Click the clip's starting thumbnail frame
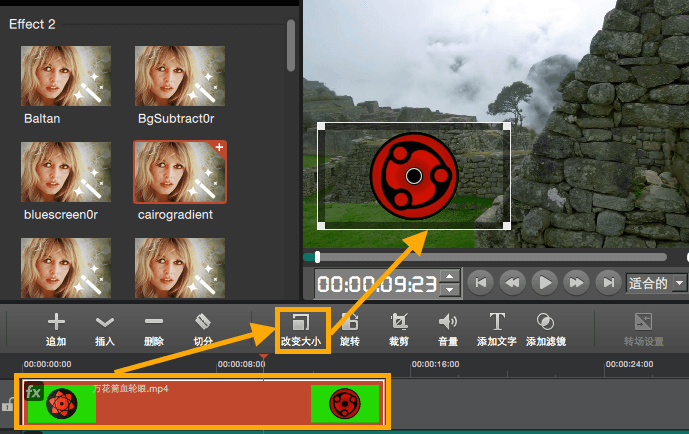Viewport: 689px width, 434px height. coord(62,404)
